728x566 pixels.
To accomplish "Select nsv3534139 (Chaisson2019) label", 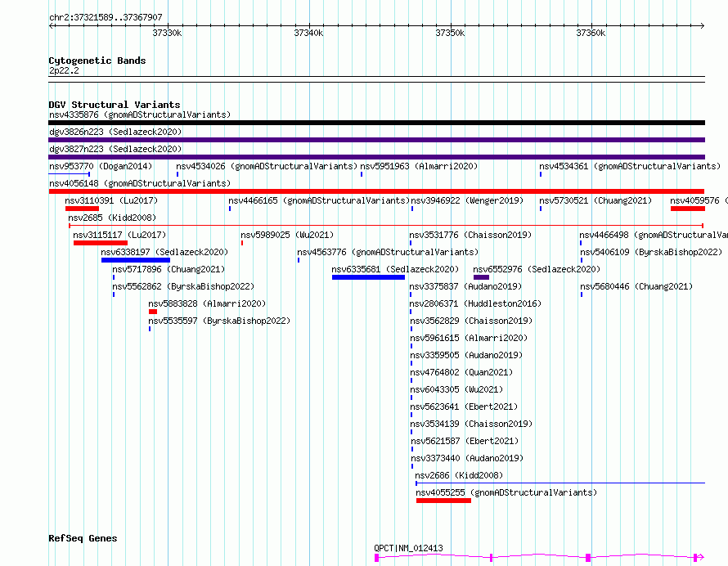I will click(x=471, y=424).
